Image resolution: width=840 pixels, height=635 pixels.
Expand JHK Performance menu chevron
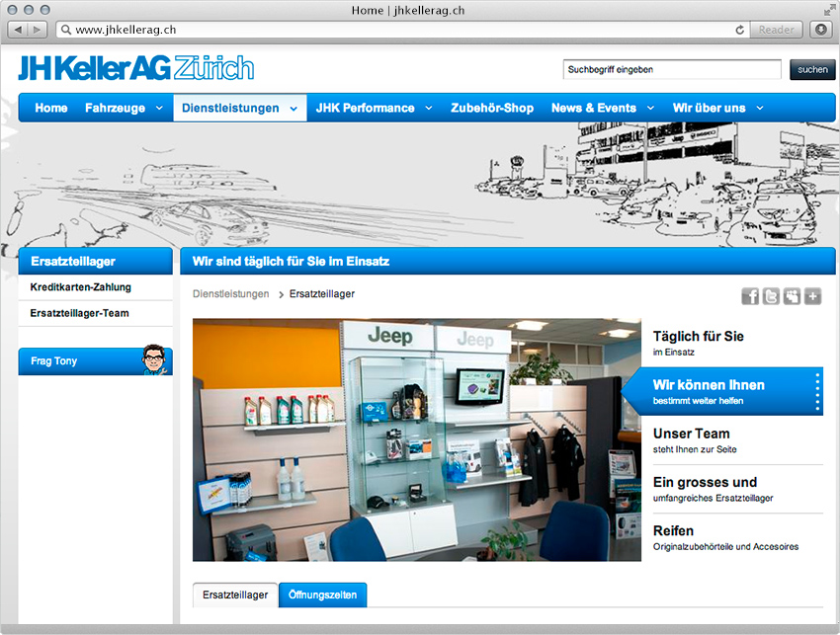coord(429,109)
